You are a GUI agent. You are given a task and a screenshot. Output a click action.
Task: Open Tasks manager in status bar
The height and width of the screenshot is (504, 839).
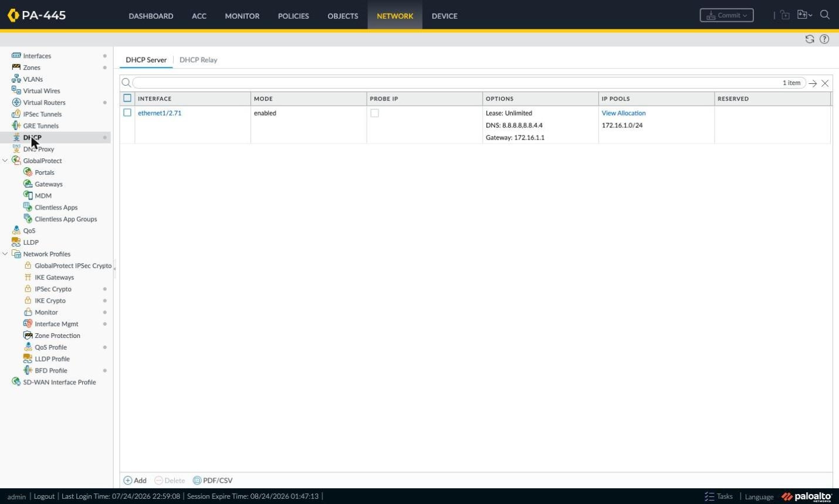719,496
